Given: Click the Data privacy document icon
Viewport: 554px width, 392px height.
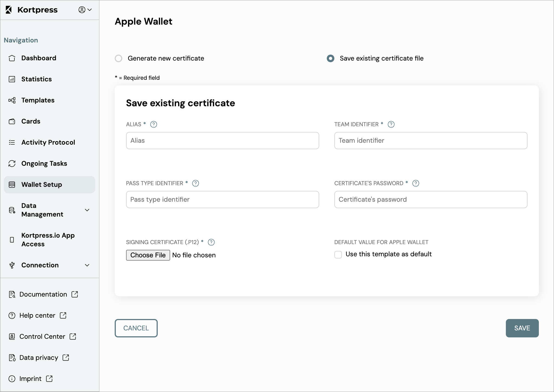Looking at the screenshot, I should pyautogui.click(x=12, y=358).
